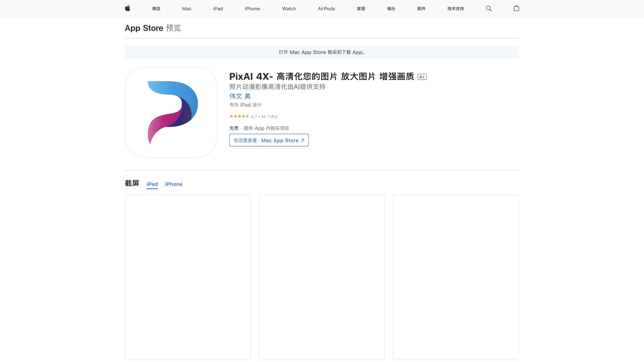Open the 技术支持 menu item
644x362 pixels.
point(455,9)
